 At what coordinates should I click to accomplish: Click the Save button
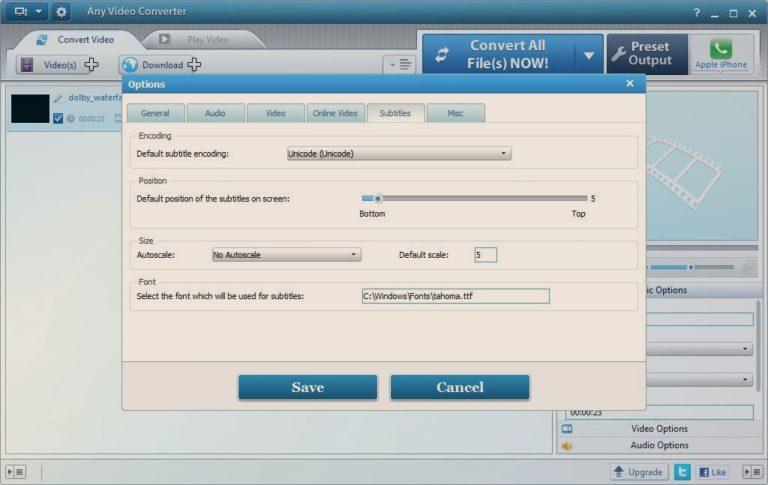308,387
